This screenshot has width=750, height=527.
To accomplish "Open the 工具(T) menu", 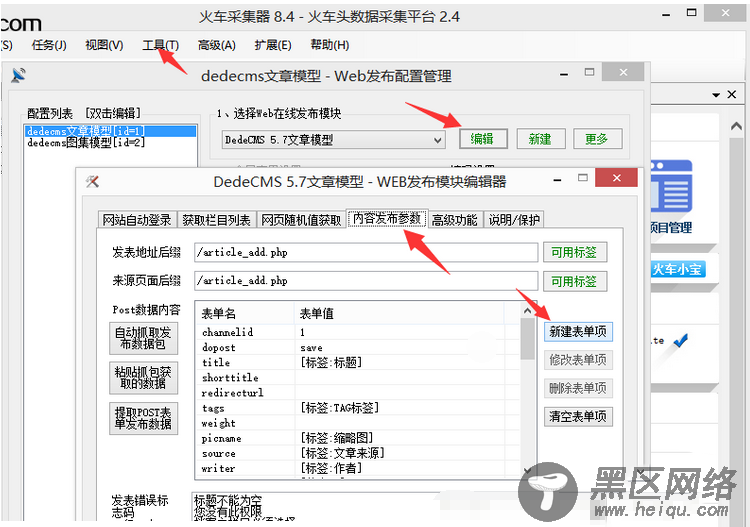I will tap(161, 45).
